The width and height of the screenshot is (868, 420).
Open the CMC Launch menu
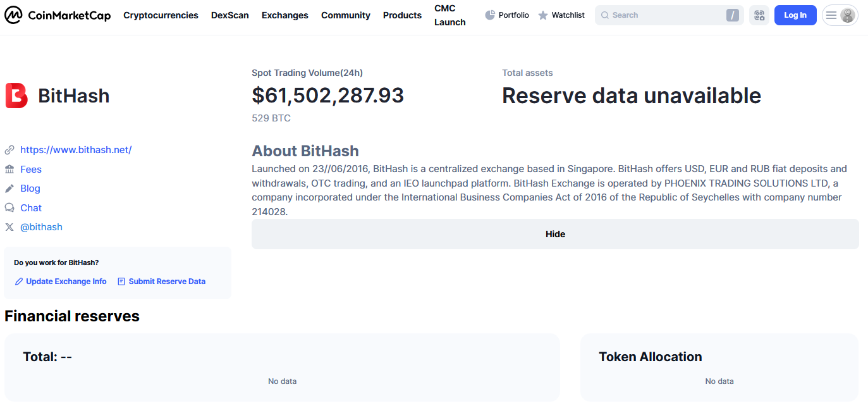[x=450, y=15]
